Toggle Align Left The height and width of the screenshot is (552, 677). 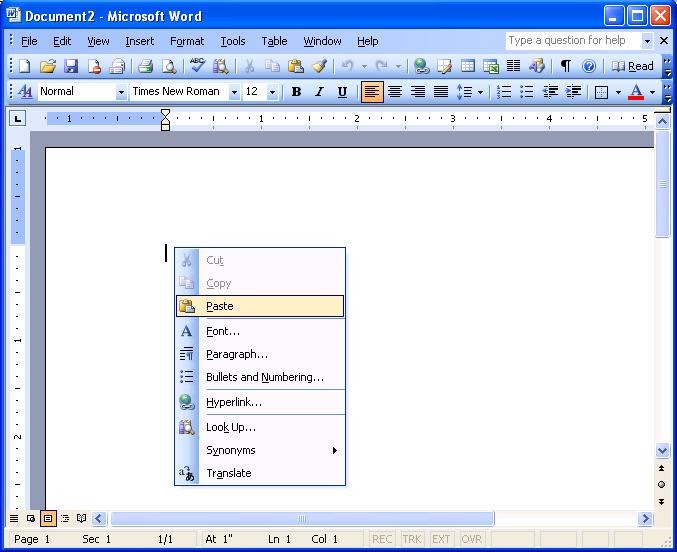pos(372,92)
